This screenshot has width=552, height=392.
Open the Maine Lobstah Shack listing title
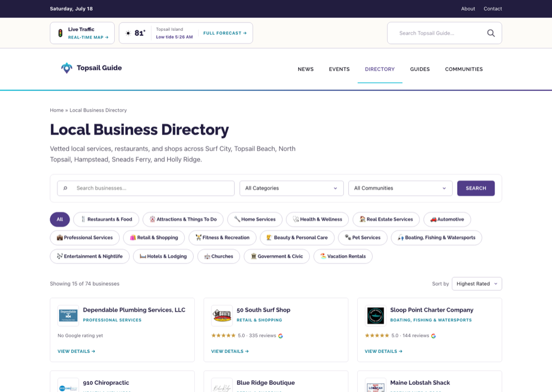[420, 383]
